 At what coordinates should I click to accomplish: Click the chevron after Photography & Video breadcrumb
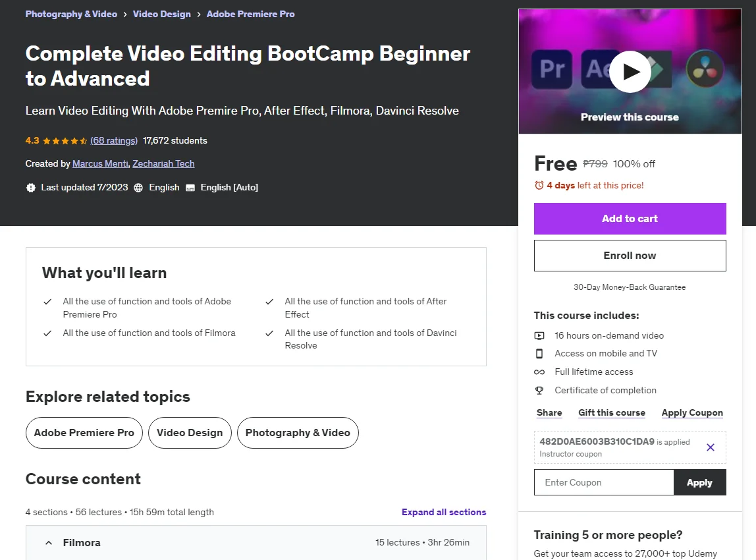click(125, 14)
